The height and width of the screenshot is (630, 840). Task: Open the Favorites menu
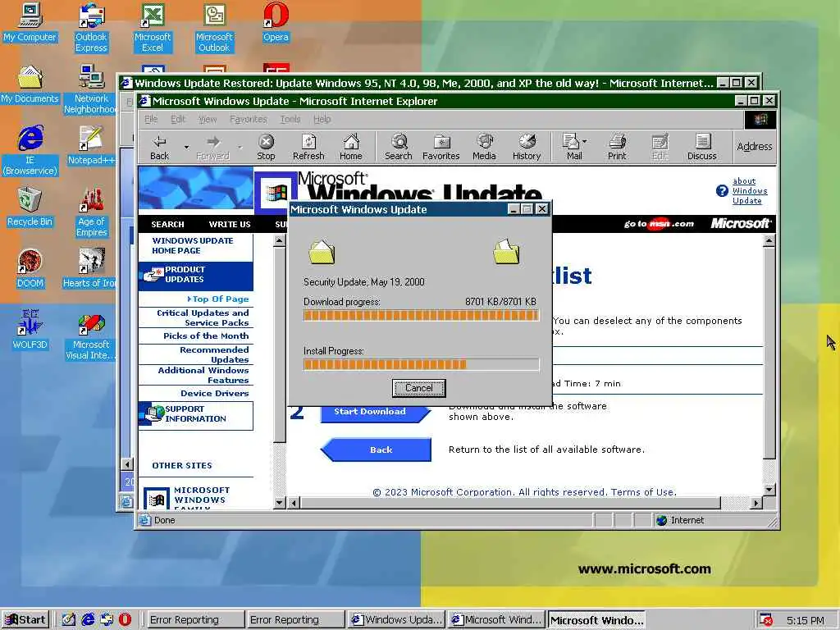[248, 119]
